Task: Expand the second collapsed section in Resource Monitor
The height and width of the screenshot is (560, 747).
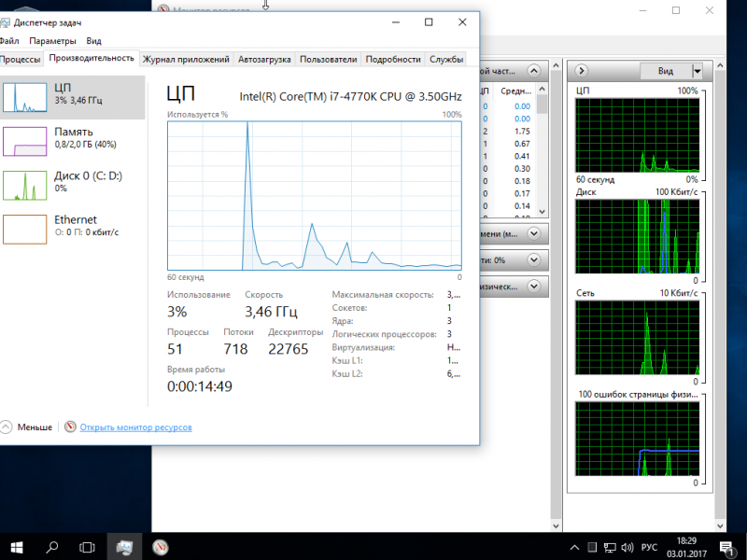Action: 534,234
